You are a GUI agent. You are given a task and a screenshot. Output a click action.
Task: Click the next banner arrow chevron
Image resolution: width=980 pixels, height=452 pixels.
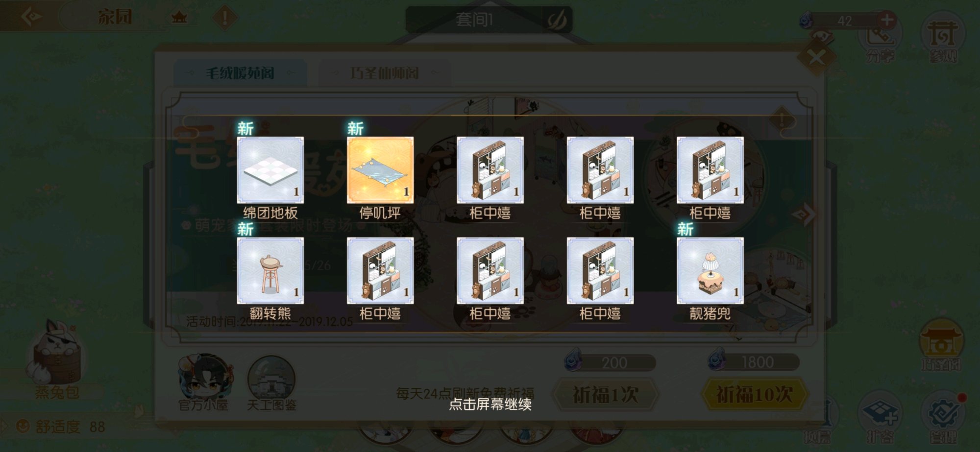804,214
